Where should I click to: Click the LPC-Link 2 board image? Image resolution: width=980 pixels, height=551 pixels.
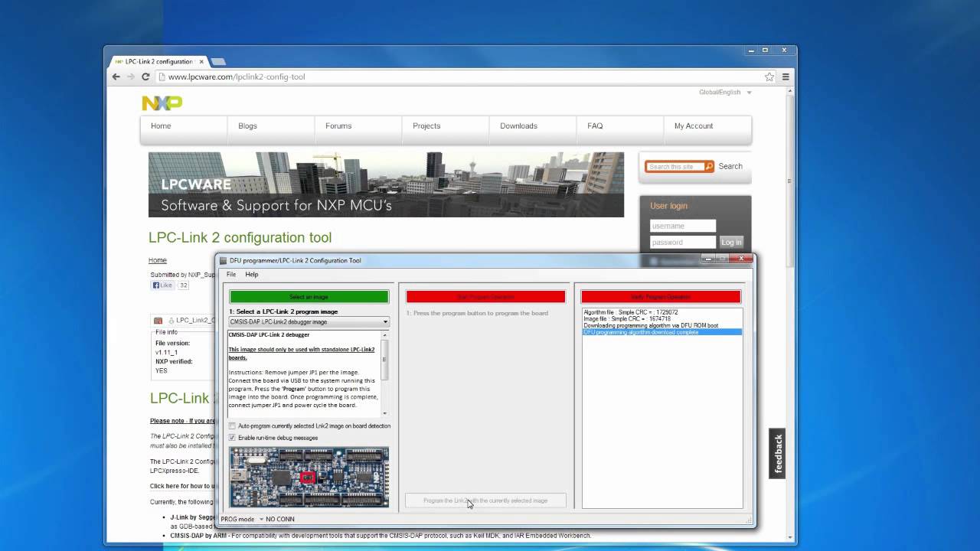click(x=309, y=477)
